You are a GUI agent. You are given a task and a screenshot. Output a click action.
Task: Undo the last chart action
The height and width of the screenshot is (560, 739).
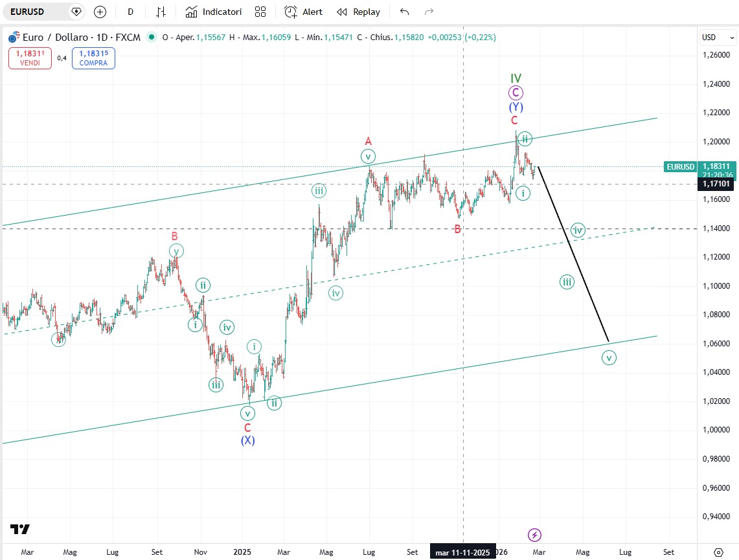point(404,12)
